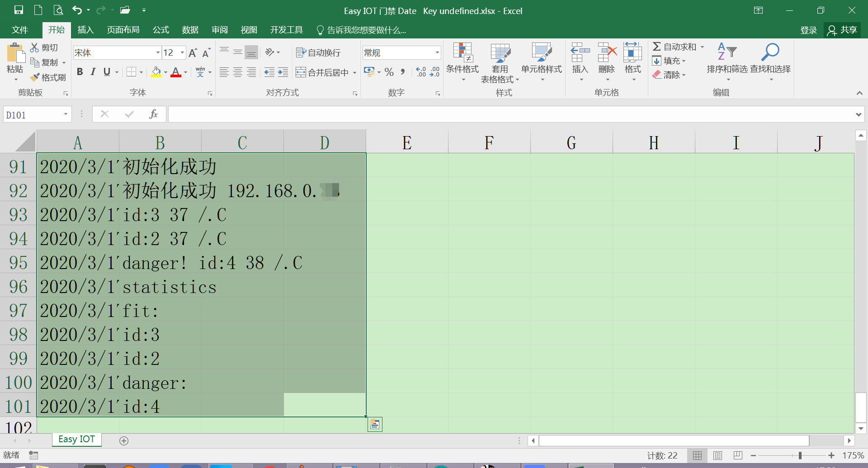Toggle center horizontal alignment
The image size is (868, 468).
(x=238, y=72)
